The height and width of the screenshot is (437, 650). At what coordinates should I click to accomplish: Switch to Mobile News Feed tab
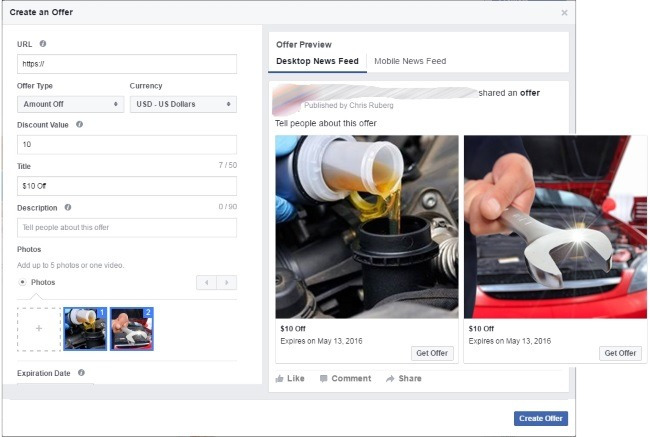pyautogui.click(x=410, y=61)
